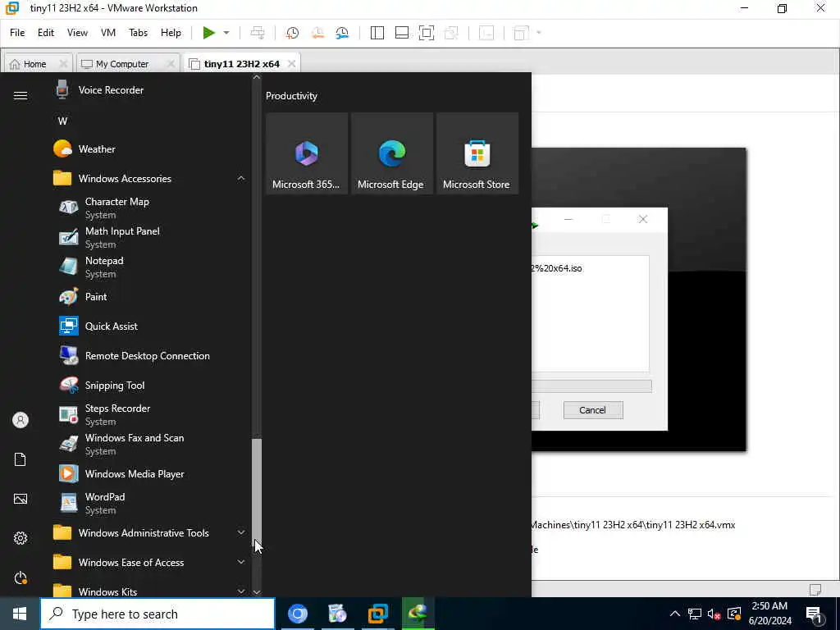The height and width of the screenshot is (630, 840).
Task: Click the taskbar search box
Action: coord(157,614)
